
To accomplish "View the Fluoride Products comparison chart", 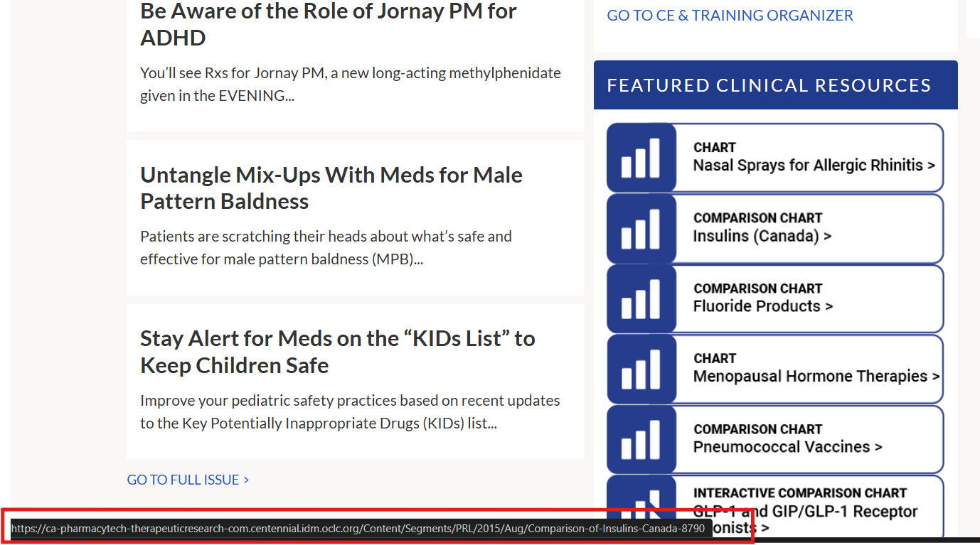I will tap(762, 306).
